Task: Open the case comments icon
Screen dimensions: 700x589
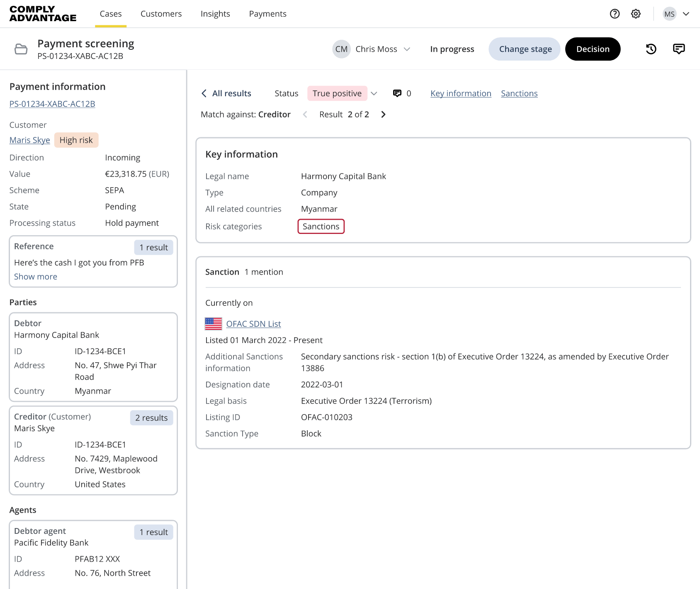Action: tap(679, 49)
